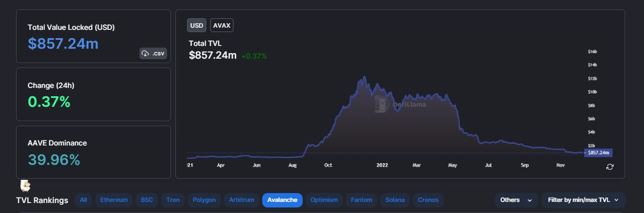Select the BSC chain tab

click(x=147, y=200)
